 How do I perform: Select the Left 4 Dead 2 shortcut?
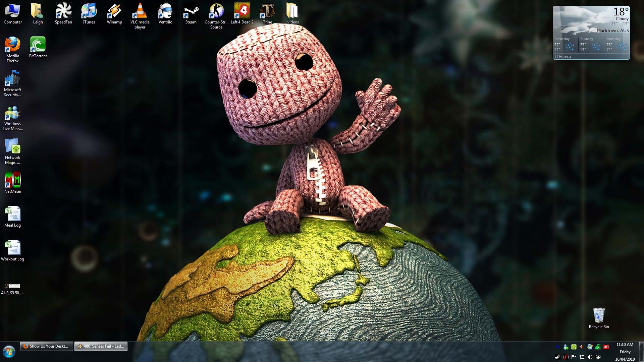(242, 14)
